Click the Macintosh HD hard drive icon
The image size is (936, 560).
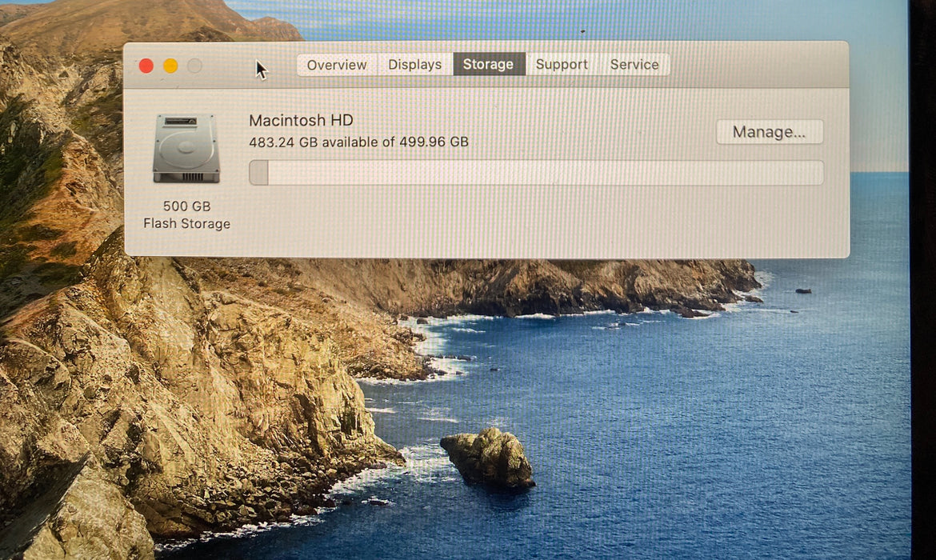point(186,149)
